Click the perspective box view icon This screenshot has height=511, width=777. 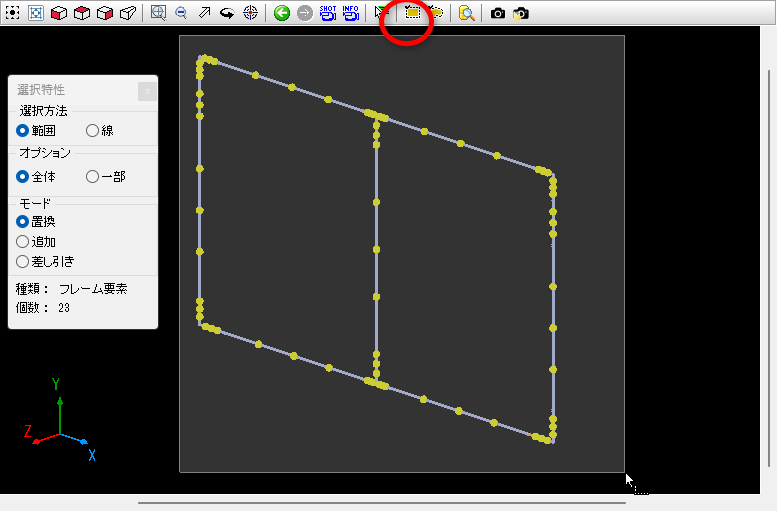[128, 13]
